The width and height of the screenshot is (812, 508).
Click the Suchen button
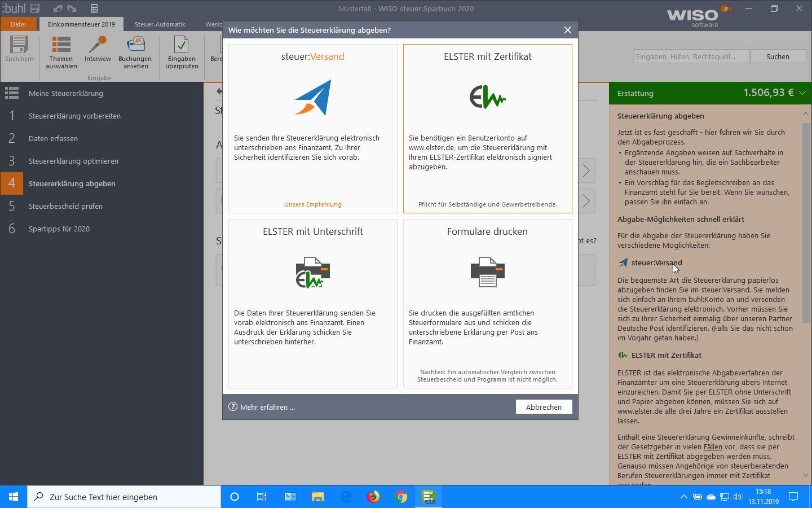click(778, 56)
